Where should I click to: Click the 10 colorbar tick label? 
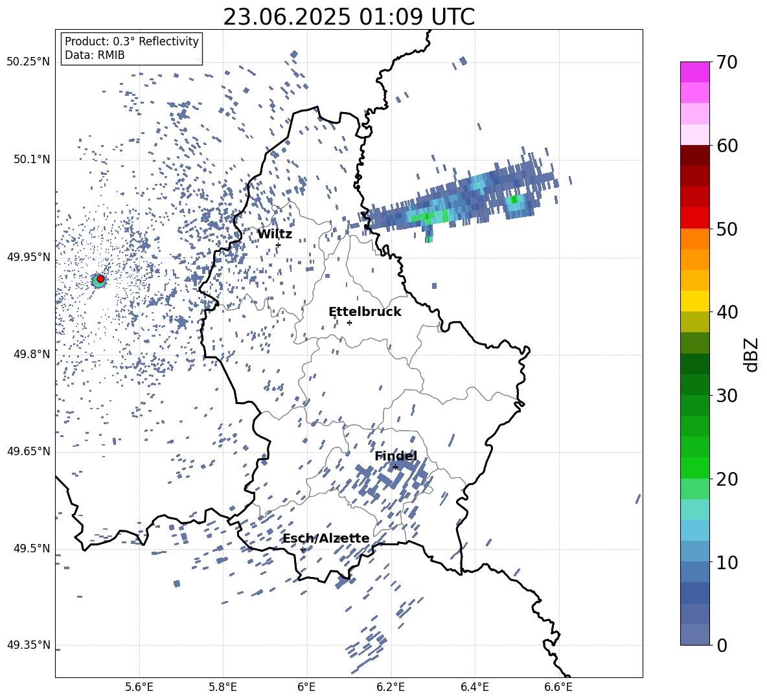tap(727, 562)
